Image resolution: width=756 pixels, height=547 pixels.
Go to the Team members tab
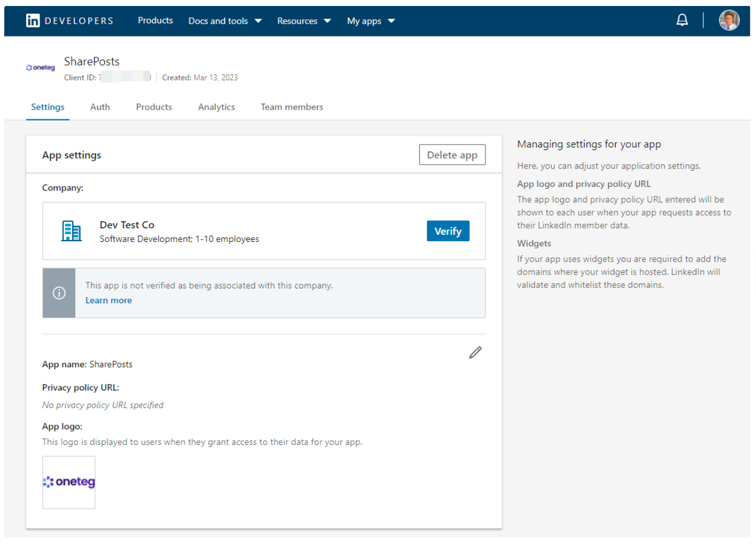pos(291,107)
